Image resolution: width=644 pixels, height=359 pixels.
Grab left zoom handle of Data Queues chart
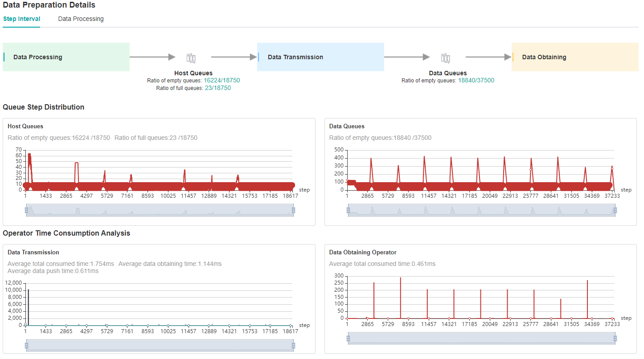[x=348, y=210]
